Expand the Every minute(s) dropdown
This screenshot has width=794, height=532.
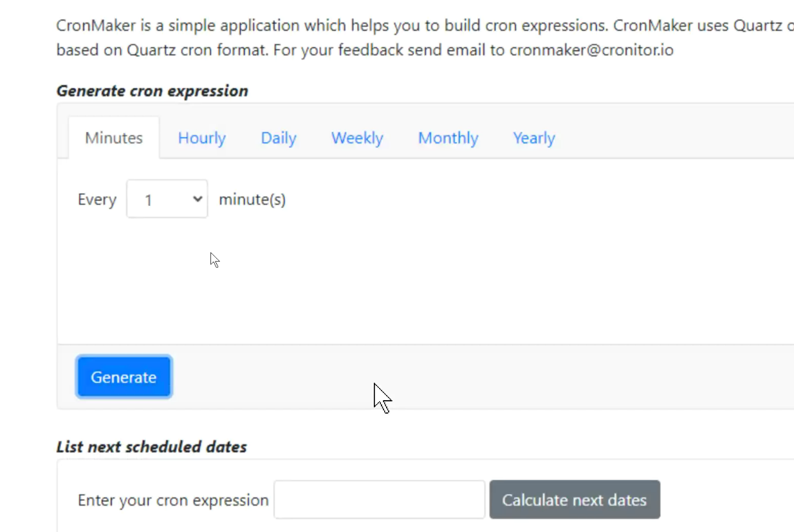pyautogui.click(x=167, y=199)
